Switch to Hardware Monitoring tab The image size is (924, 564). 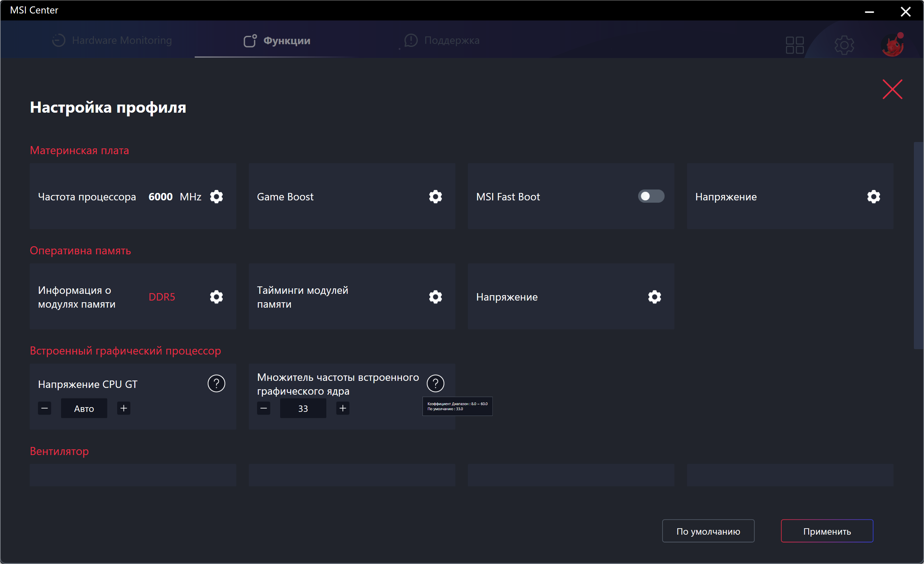pyautogui.click(x=112, y=40)
